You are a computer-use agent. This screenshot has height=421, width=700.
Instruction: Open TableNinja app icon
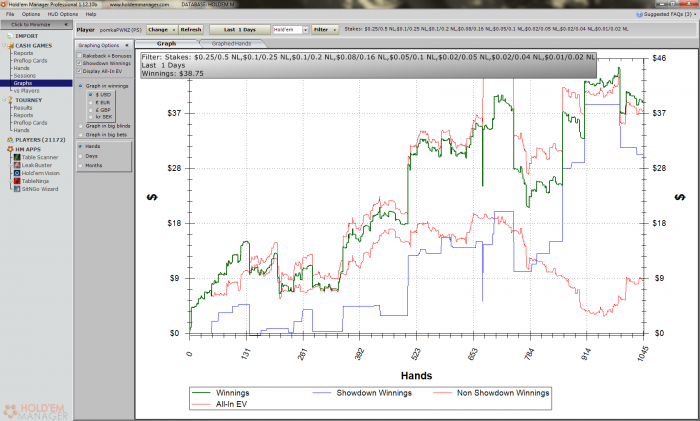(x=17, y=181)
